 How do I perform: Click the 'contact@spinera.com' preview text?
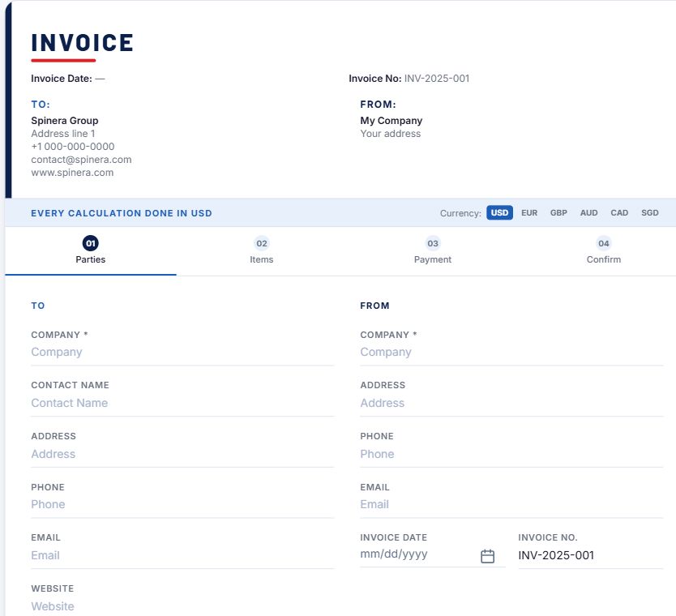point(81,160)
